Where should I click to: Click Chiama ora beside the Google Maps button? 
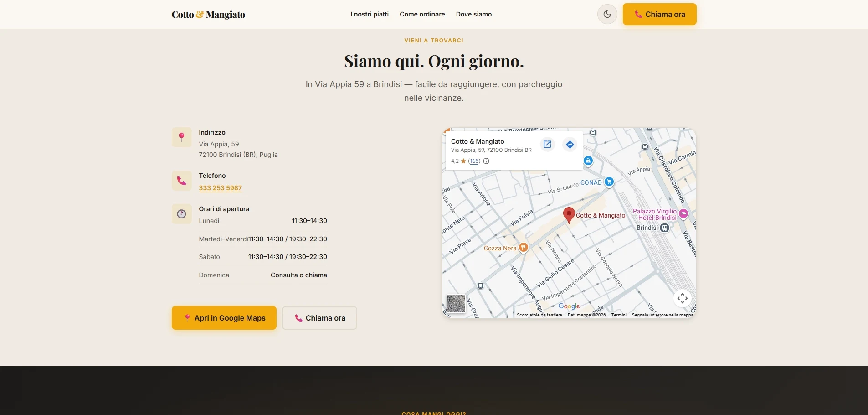pyautogui.click(x=319, y=318)
